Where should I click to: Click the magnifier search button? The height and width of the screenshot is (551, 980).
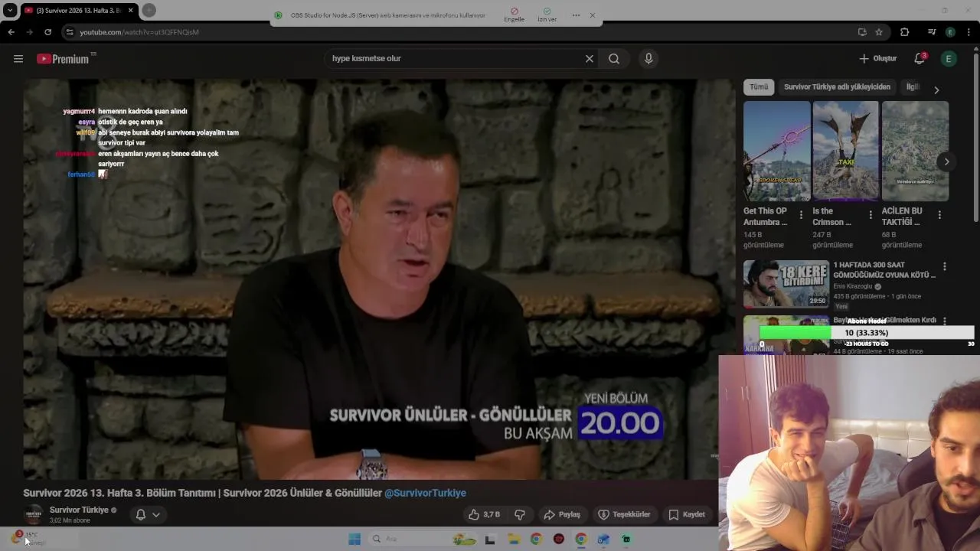pos(614,59)
